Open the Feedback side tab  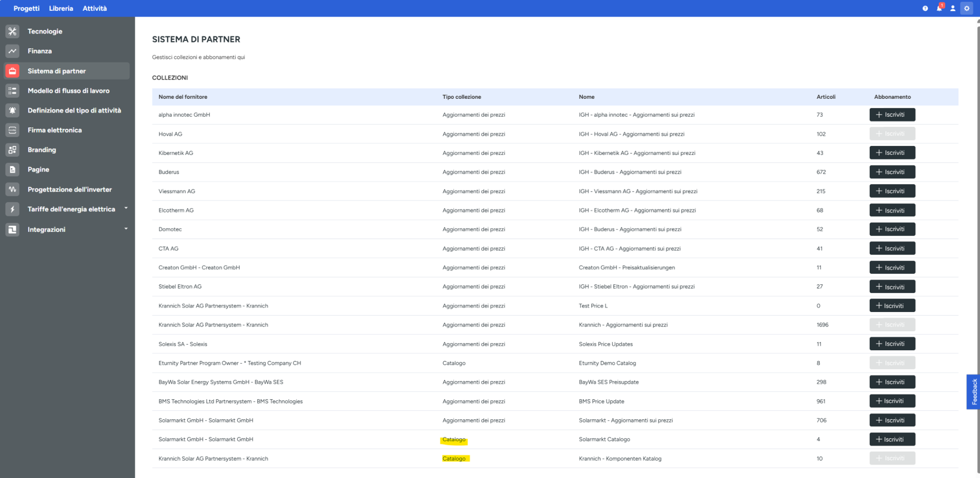(x=974, y=392)
